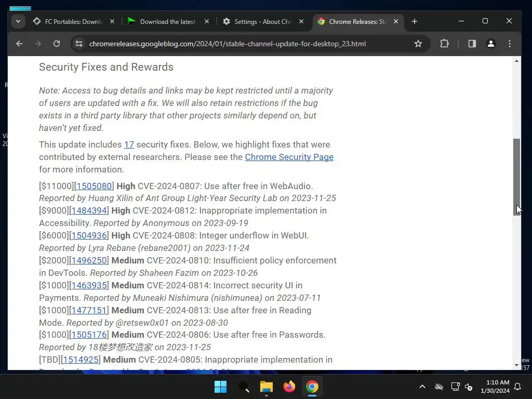View site information icon in address bar
This screenshot has height=399, width=532.
pyautogui.click(x=79, y=44)
